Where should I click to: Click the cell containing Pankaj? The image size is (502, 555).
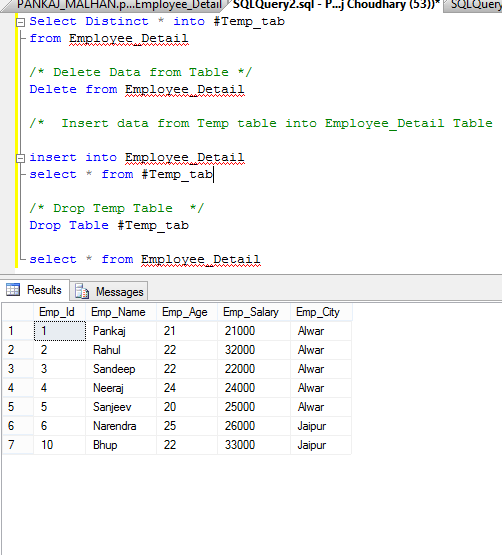pyautogui.click(x=121, y=331)
